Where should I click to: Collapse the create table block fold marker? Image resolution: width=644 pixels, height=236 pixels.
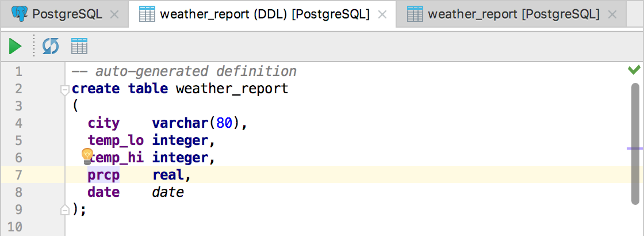(x=64, y=90)
